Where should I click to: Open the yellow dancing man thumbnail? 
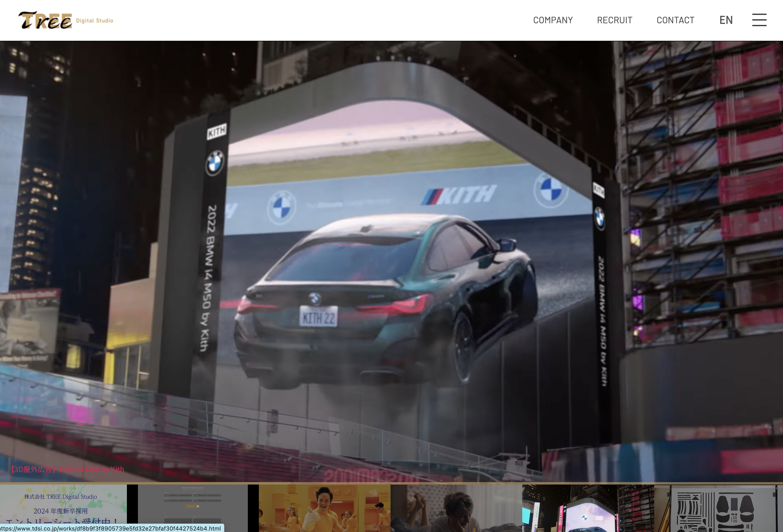325,508
